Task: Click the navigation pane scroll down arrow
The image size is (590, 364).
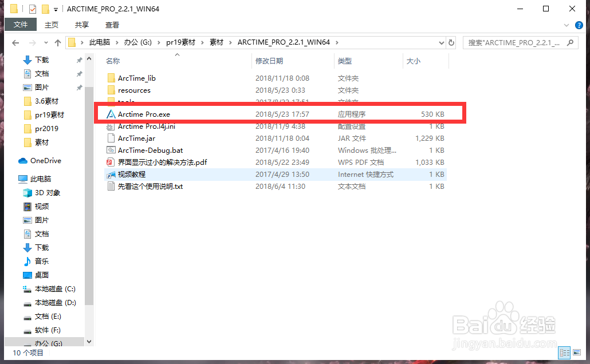Action: 89,342
